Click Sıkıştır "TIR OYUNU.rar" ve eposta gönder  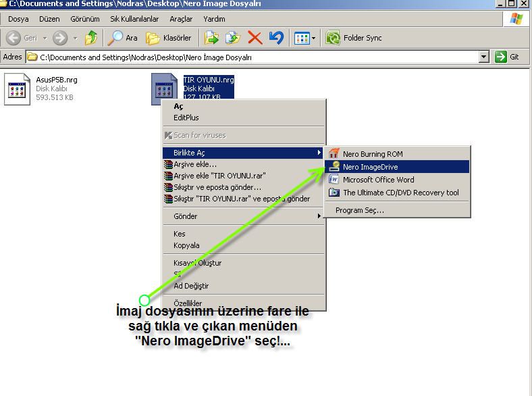click(x=244, y=199)
